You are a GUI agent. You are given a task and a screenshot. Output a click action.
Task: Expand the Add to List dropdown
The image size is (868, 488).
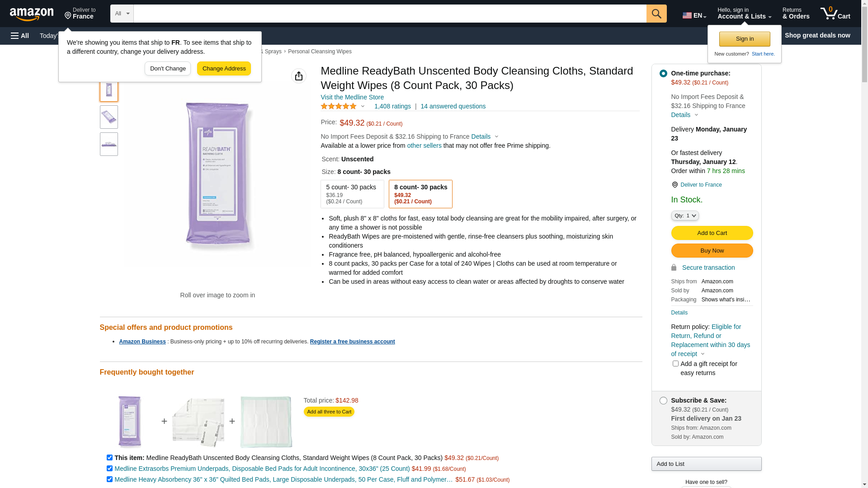click(706, 464)
